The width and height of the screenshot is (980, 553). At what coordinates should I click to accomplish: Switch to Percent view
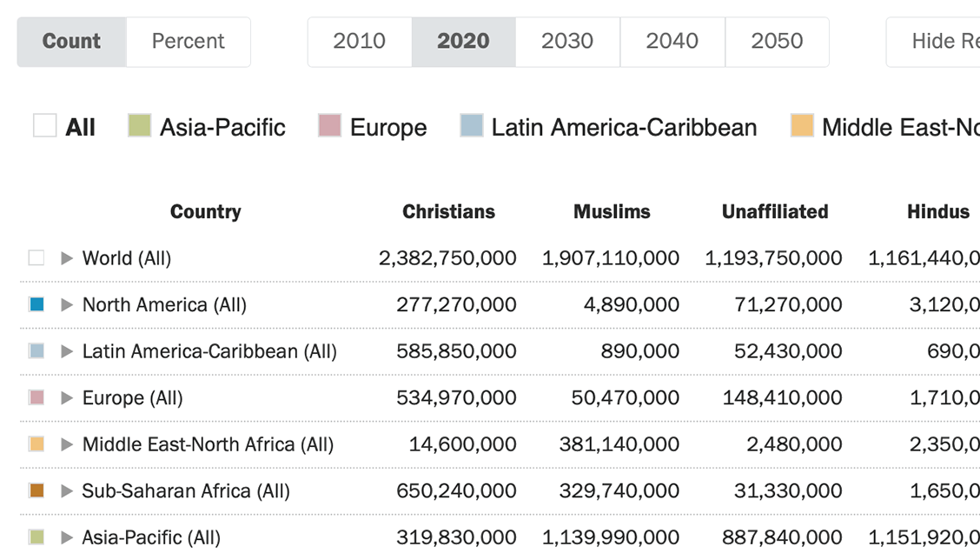click(188, 41)
